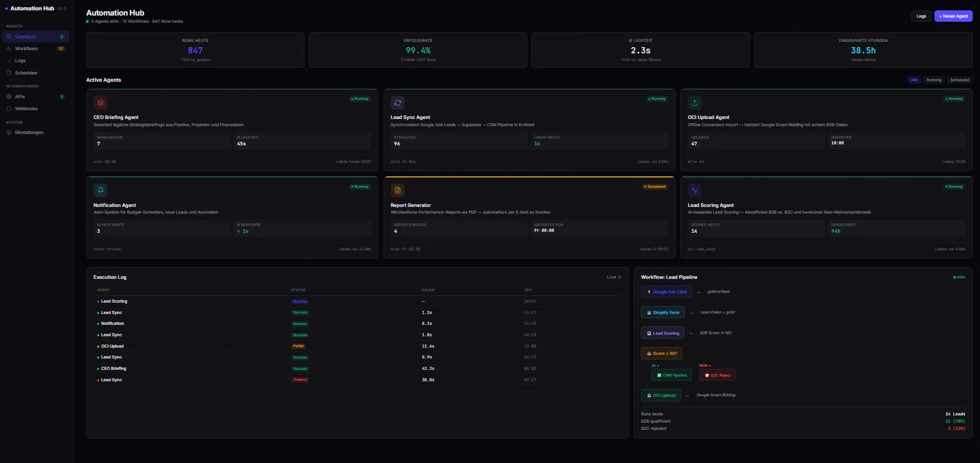This screenshot has height=463, width=980.
Task: Click the Google Ads Click workflow node
Action: pyautogui.click(x=666, y=292)
